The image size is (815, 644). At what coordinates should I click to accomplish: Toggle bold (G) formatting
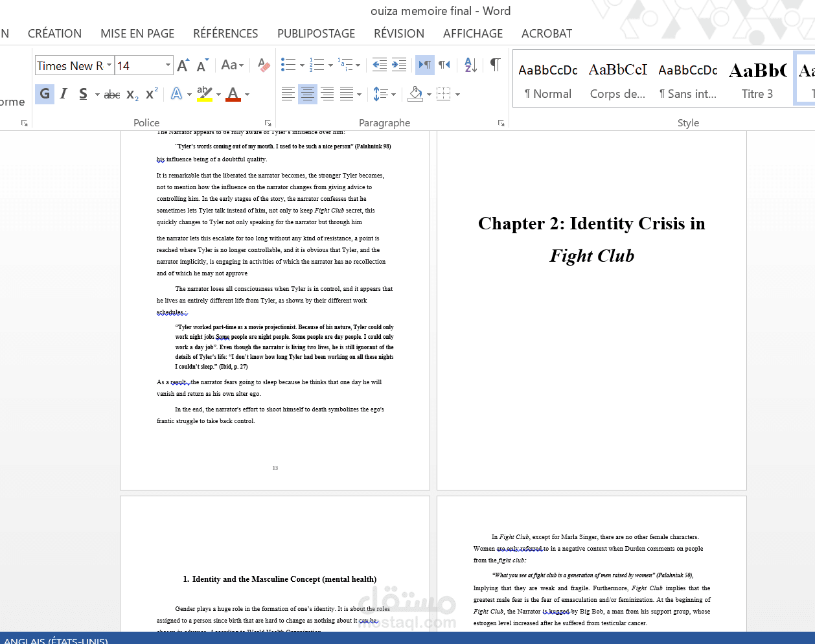[45, 94]
